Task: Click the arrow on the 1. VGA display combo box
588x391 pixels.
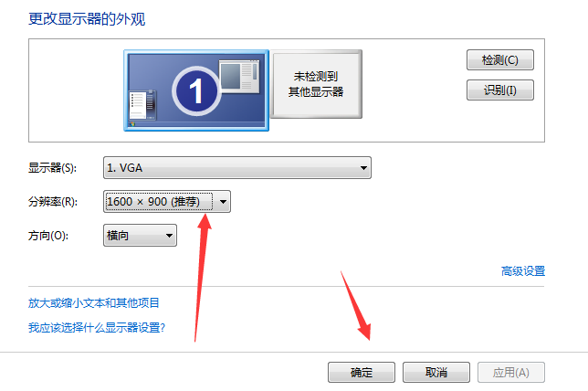Action: pyautogui.click(x=363, y=168)
